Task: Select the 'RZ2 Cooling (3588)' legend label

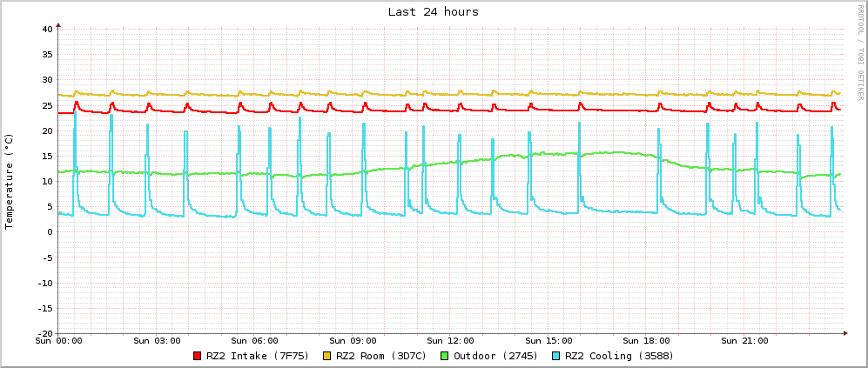Action: click(619, 356)
